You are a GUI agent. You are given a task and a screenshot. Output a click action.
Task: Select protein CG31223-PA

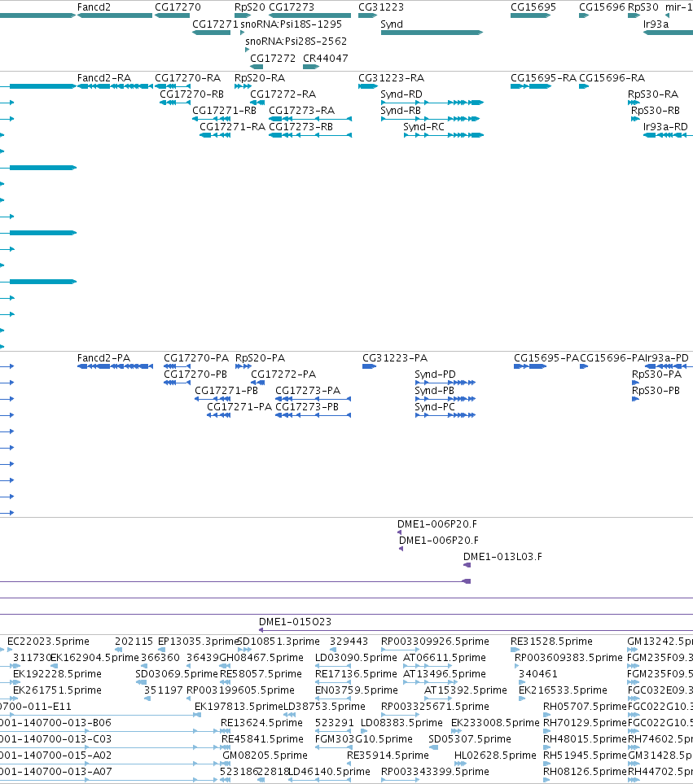(395, 358)
